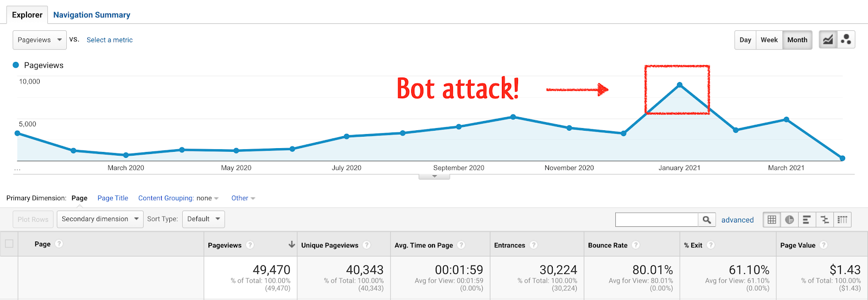The width and height of the screenshot is (868, 300).
Task: Switch to motion chart view
Action: 846,40
